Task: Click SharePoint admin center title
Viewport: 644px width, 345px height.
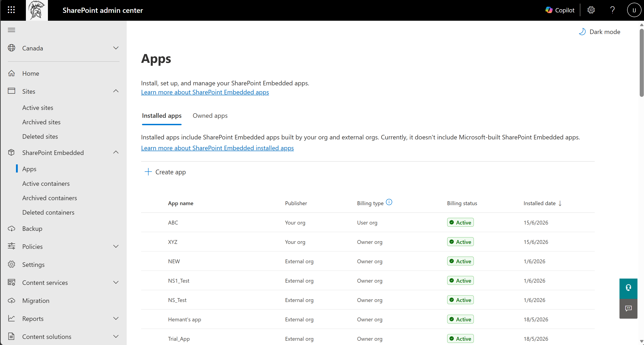Action: click(x=103, y=10)
